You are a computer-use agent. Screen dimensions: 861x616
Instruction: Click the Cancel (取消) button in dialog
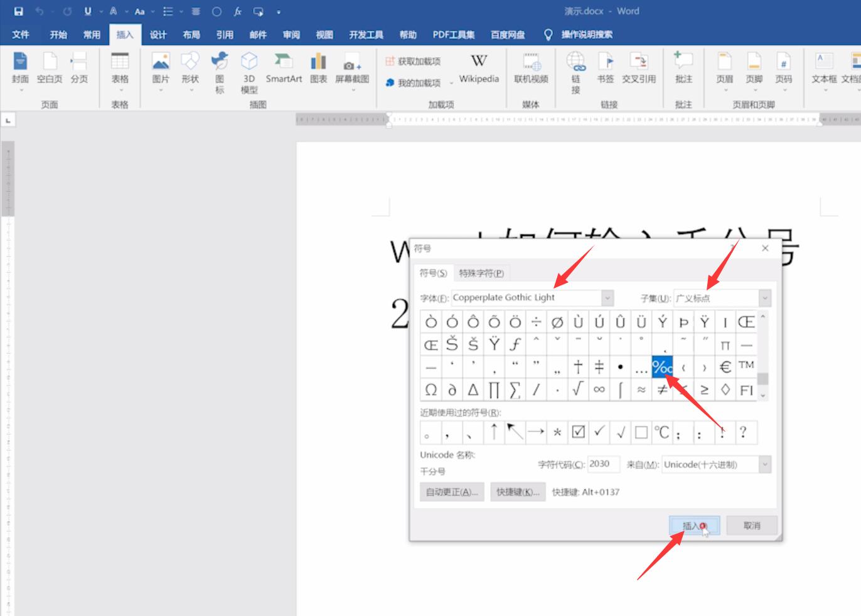tap(752, 526)
